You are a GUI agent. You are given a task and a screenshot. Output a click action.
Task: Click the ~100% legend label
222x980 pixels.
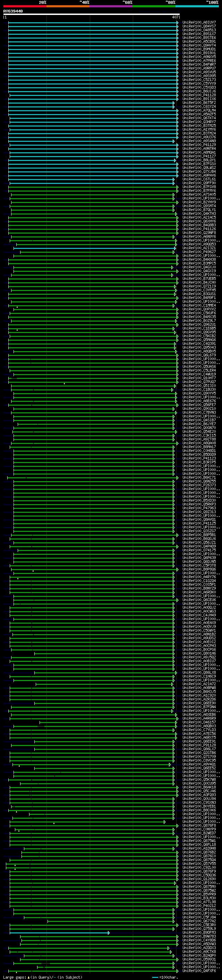pos(213,2)
